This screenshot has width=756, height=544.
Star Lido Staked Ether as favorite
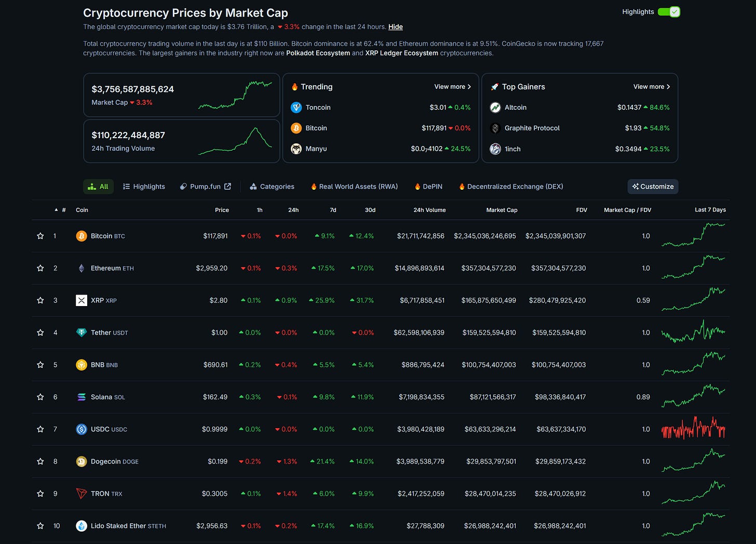click(40, 526)
